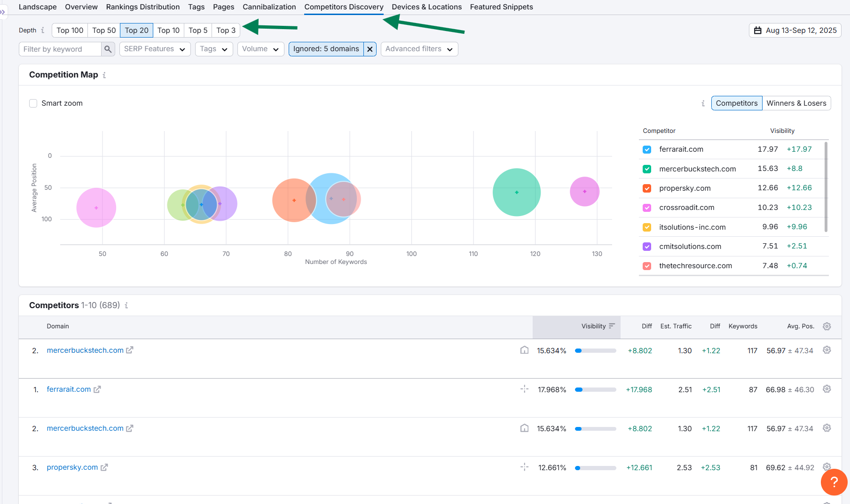Image resolution: width=850 pixels, height=504 pixels.
Task: Open the table column settings gear
Action: click(827, 326)
